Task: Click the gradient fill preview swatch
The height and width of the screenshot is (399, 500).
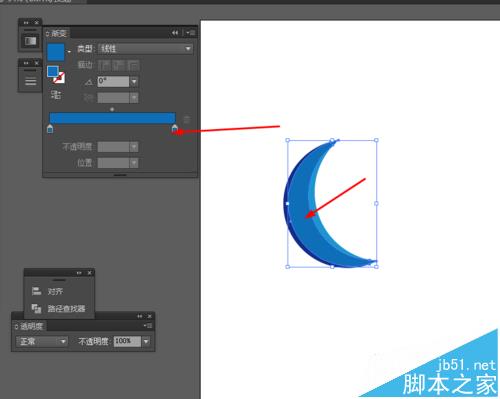Action: (56, 52)
